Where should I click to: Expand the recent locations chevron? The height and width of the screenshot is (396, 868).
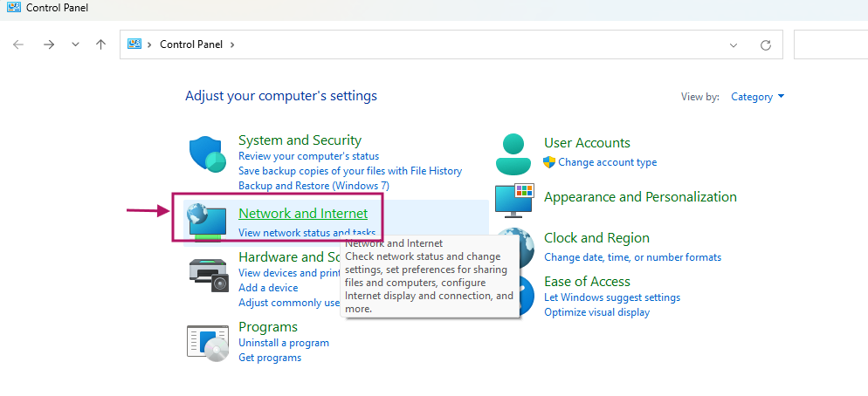(75, 44)
